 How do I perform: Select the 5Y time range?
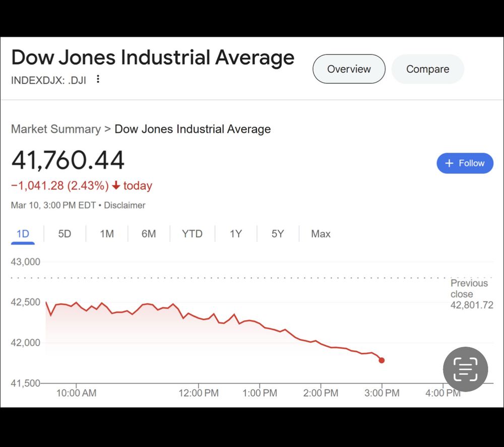pos(278,234)
